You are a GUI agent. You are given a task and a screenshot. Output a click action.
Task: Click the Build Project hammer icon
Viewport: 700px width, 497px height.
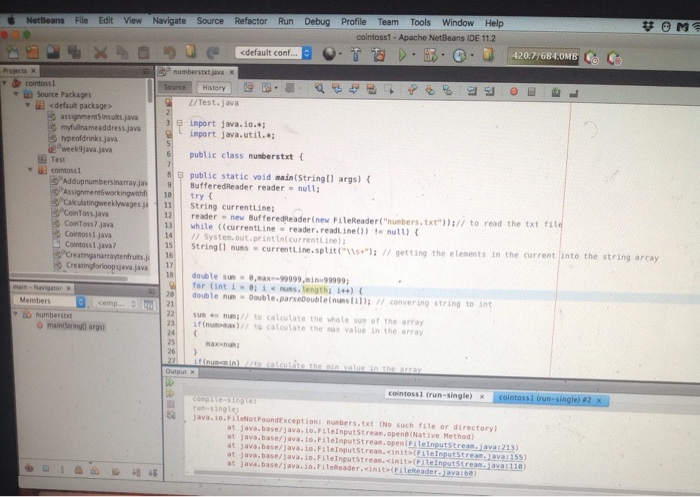click(x=355, y=54)
